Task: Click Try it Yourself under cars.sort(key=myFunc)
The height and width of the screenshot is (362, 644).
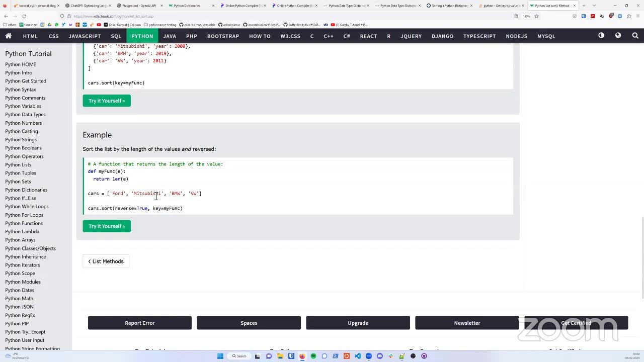Action: [107, 101]
